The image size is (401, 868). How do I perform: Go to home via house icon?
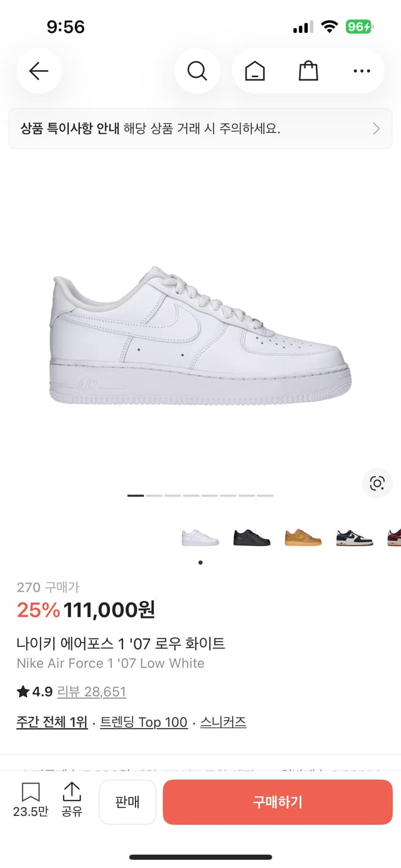[x=255, y=71]
